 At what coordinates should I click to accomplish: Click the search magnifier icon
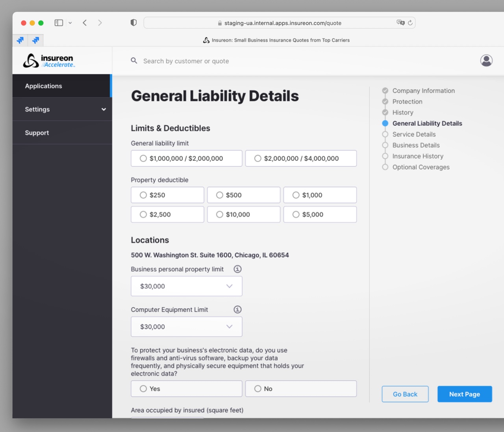click(134, 61)
